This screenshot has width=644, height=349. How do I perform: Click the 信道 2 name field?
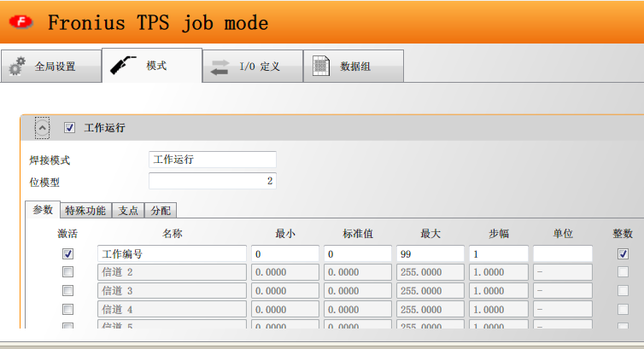tap(172, 272)
